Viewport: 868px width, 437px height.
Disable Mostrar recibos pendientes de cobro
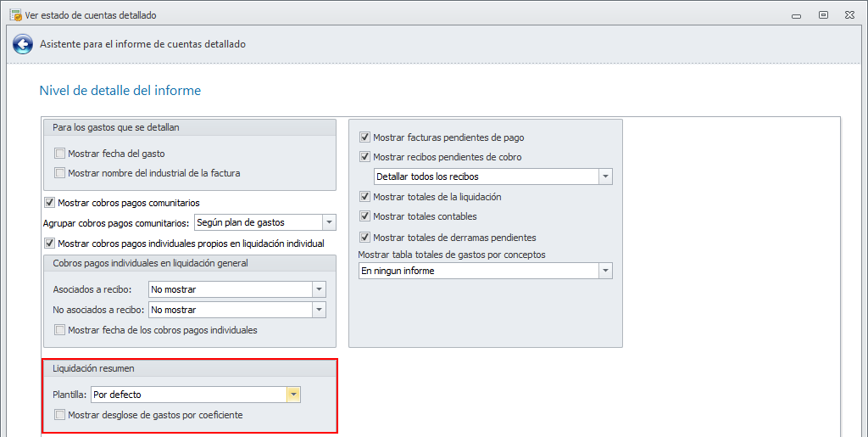coord(365,157)
